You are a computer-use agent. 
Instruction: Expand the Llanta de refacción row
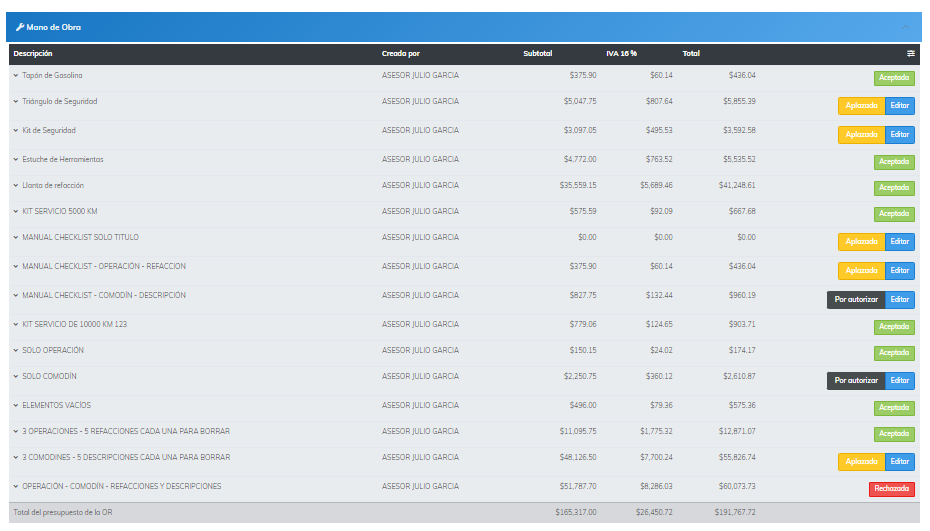coord(16,186)
